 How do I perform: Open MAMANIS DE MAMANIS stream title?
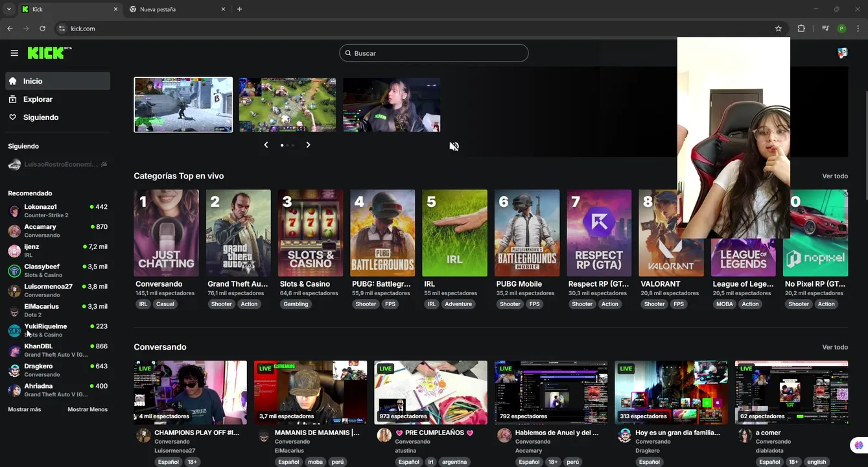click(317, 433)
